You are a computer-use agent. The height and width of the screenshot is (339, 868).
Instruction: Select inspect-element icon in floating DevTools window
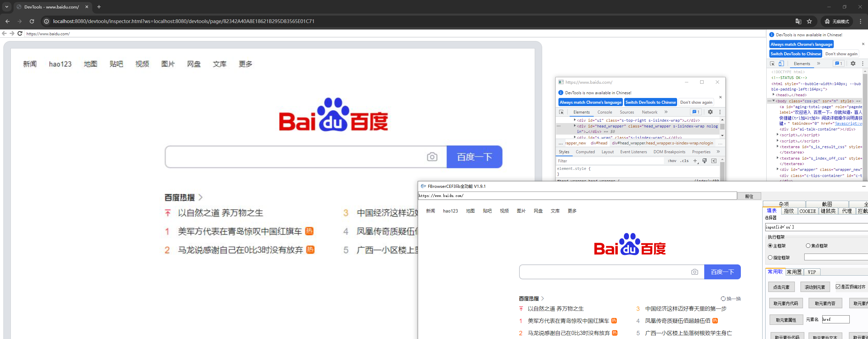[561, 112]
